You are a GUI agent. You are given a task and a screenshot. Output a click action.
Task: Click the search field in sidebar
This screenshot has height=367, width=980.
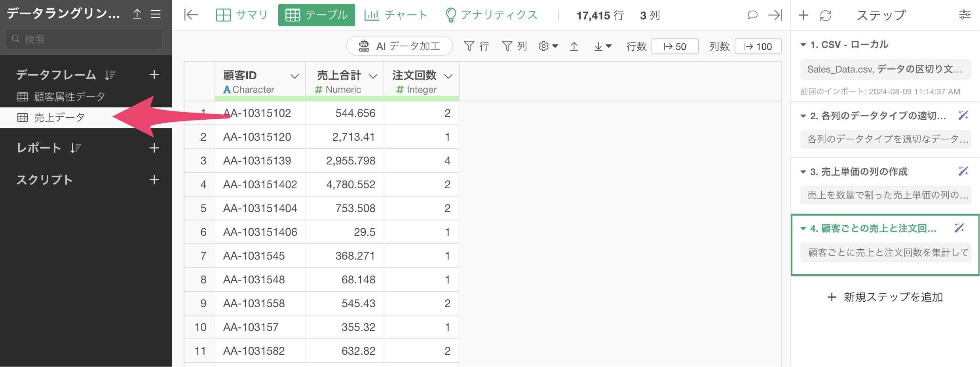84,39
